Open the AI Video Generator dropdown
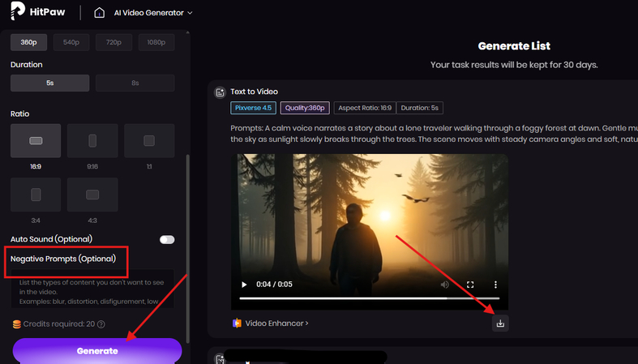The width and height of the screenshot is (638, 364). click(x=153, y=13)
